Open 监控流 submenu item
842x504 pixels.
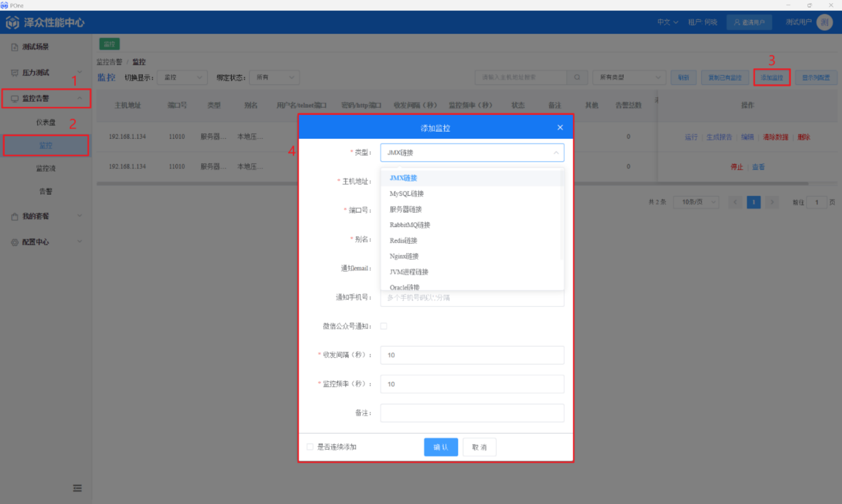[46, 168]
